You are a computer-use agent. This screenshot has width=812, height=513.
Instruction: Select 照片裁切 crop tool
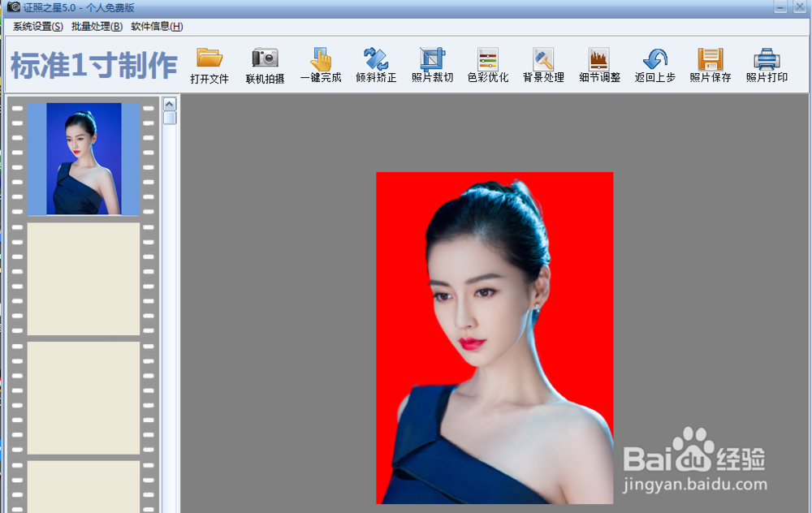(433, 66)
